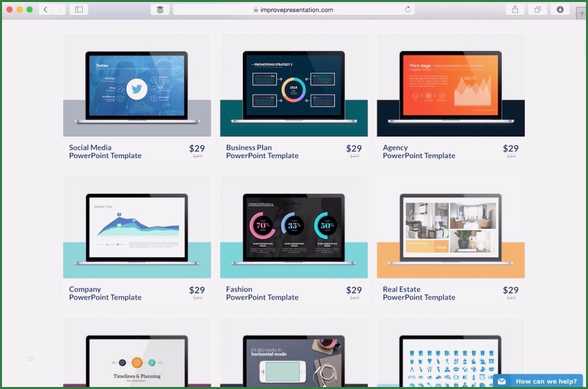Reload the page with the refresh icon

pyautogui.click(x=408, y=9)
